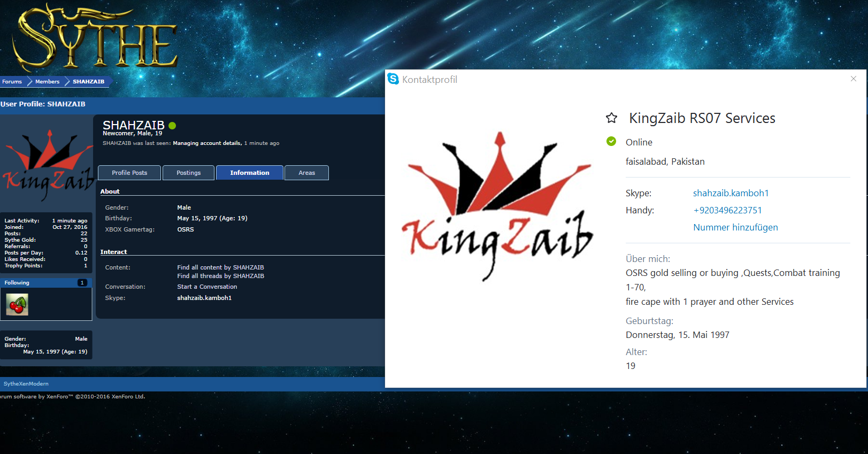Click the Kontaktprofil window title
Image resolution: width=868 pixels, height=454 pixels.
click(429, 80)
